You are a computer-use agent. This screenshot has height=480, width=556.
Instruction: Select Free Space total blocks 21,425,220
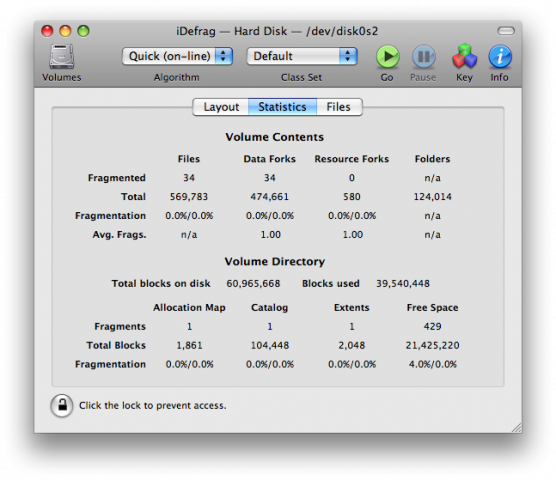(x=433, y=345)
